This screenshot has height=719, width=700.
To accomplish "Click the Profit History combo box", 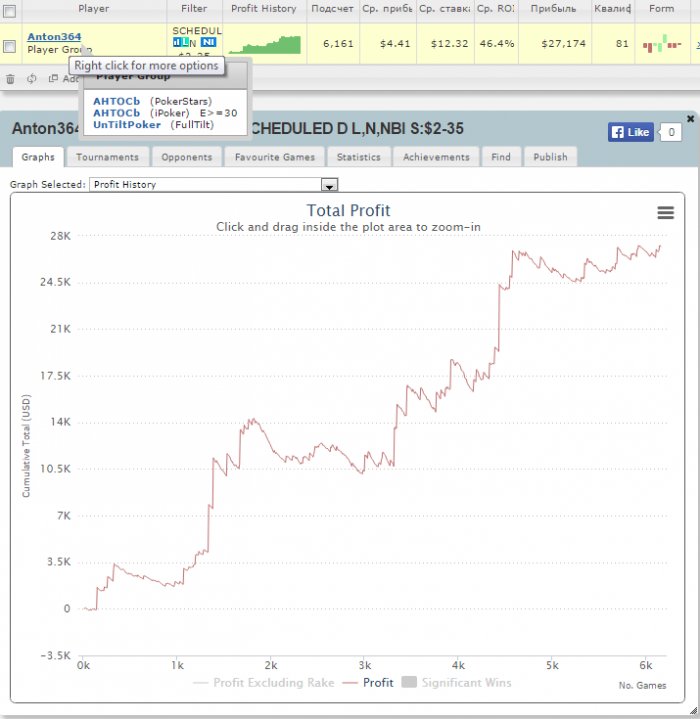I will point(214,184).
